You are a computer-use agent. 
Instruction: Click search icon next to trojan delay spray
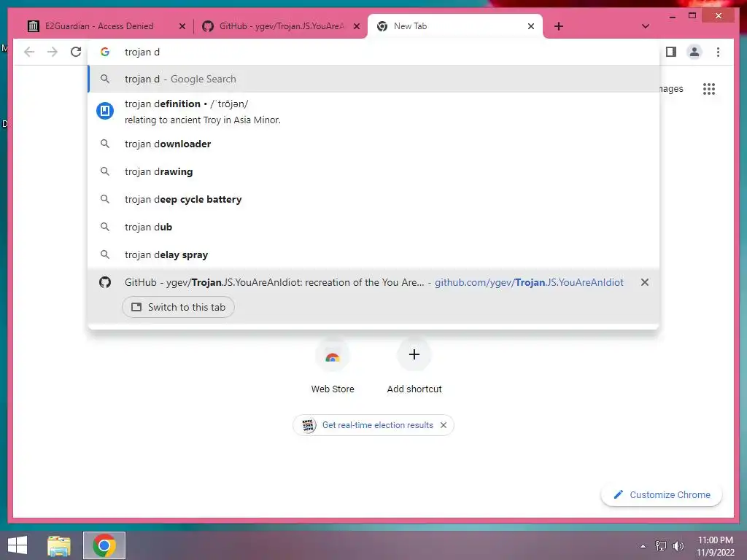pyautogui.click(x=105, y=254)
